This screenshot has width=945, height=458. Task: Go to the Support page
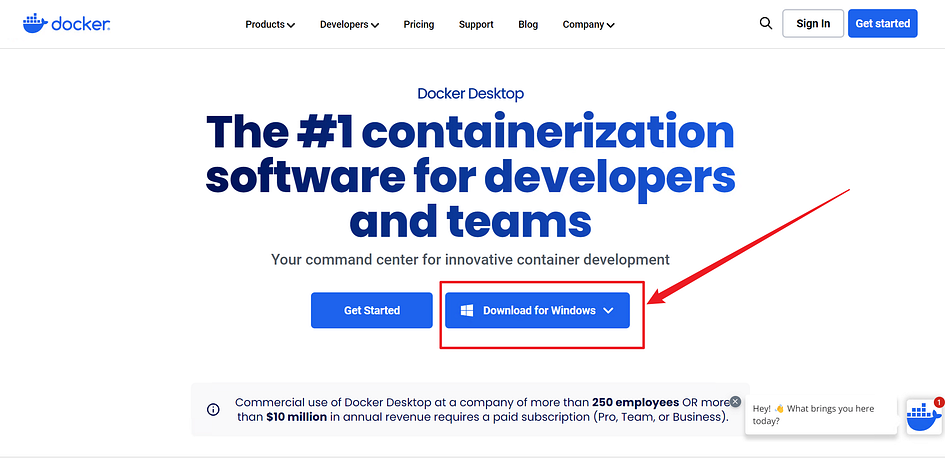pos(476,25)
